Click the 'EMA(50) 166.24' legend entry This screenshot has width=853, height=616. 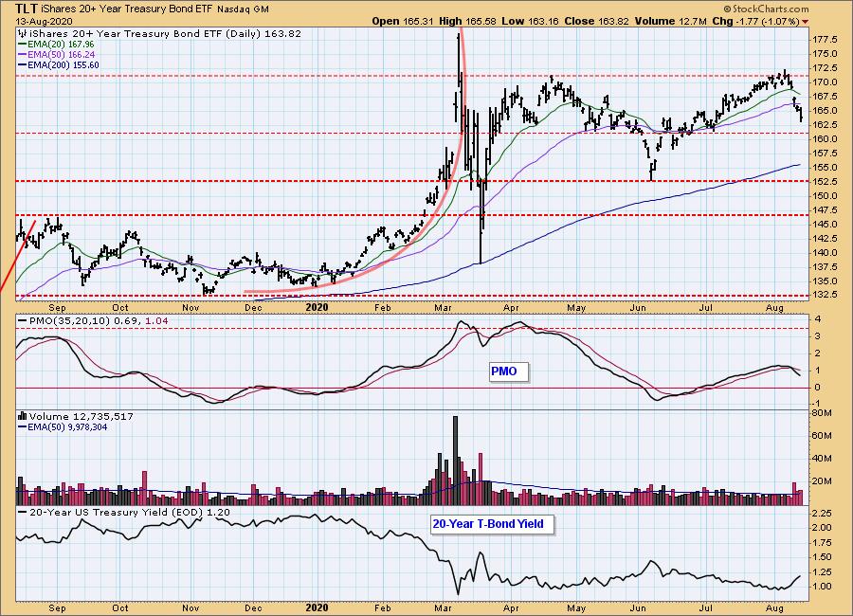click(61, 54)
